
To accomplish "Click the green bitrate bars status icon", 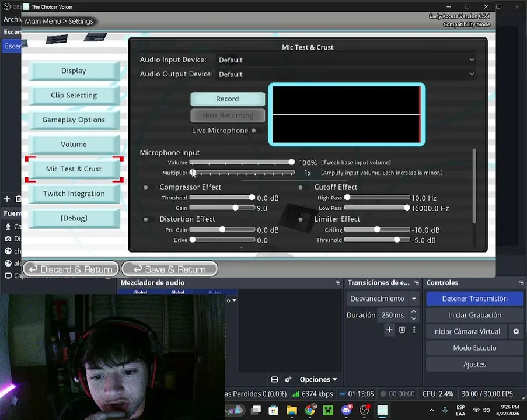I will click(296, 394).
